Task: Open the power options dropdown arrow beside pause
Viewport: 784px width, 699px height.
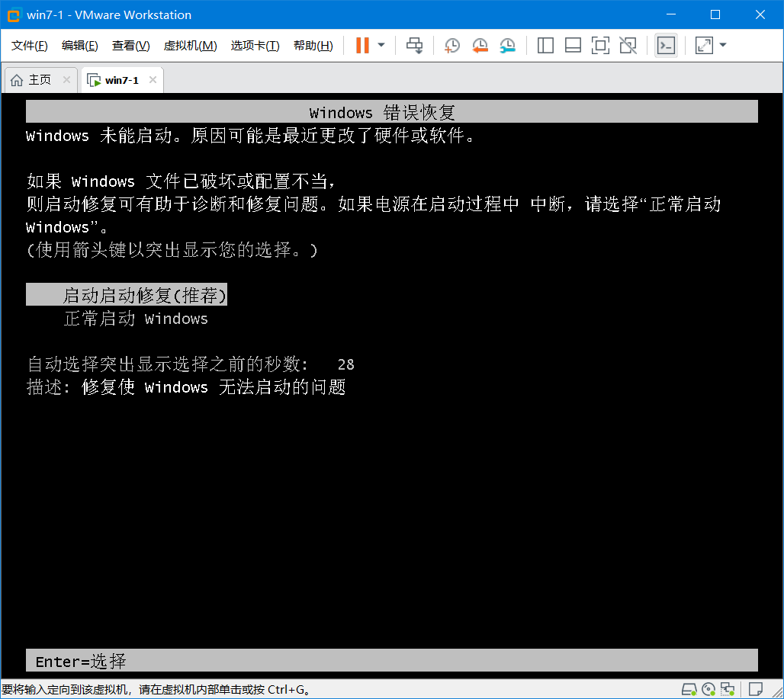Action: click(381, 46)
